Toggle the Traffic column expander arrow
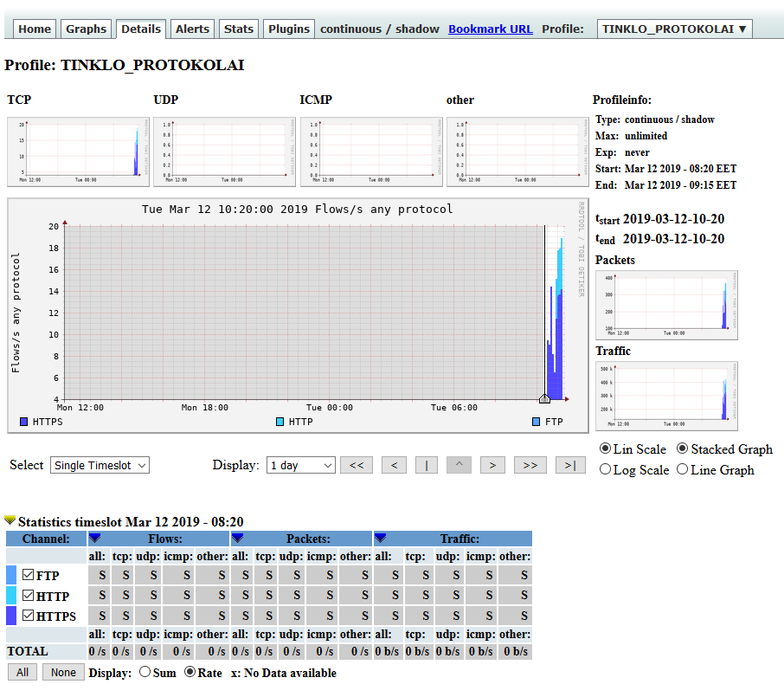 tap(381, 539)
